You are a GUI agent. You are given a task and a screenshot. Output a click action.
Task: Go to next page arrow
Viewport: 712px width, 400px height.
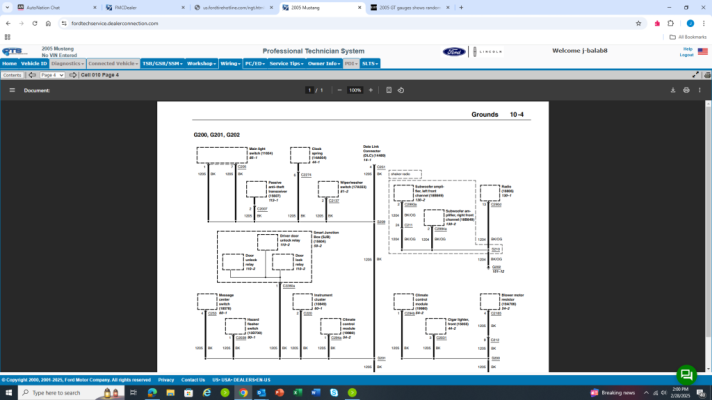[x=73, y=75]
